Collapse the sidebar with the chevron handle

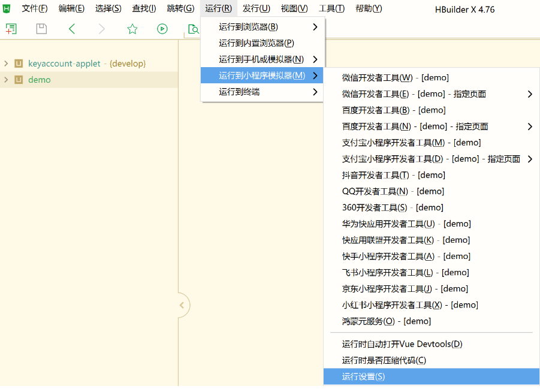pos(182,305)
